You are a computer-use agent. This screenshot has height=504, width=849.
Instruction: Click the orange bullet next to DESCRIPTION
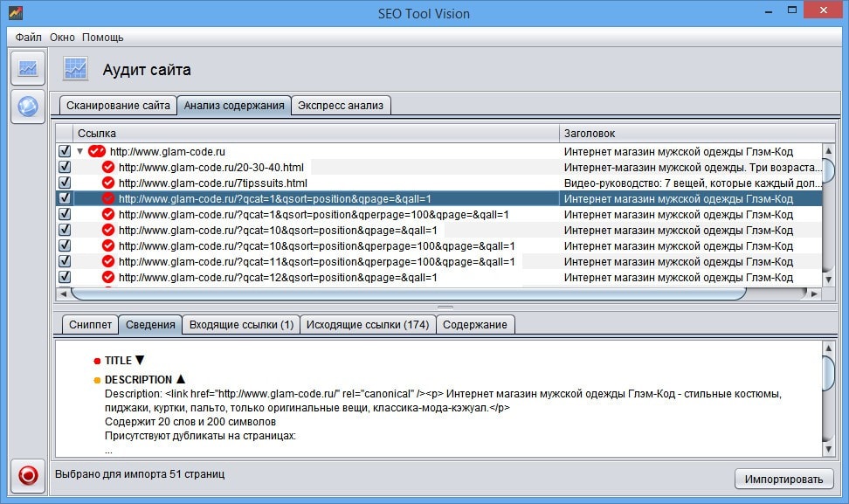pyautogui.click(x=97, y=381)
